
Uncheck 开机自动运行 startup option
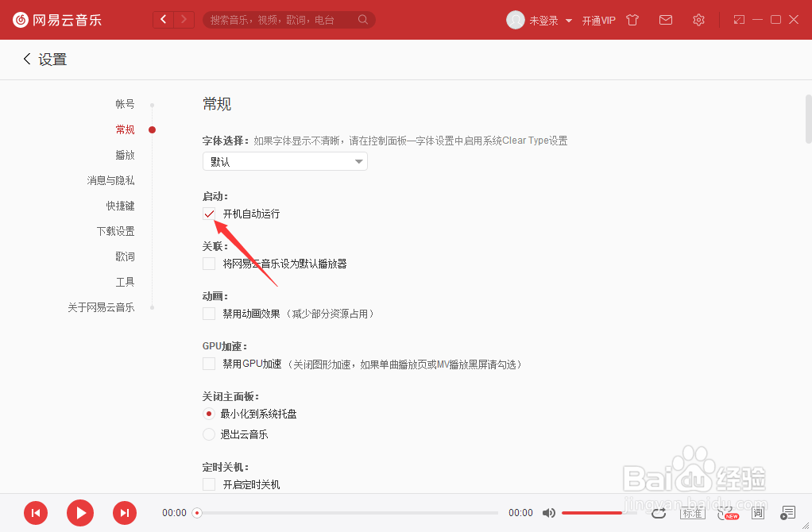209,214
